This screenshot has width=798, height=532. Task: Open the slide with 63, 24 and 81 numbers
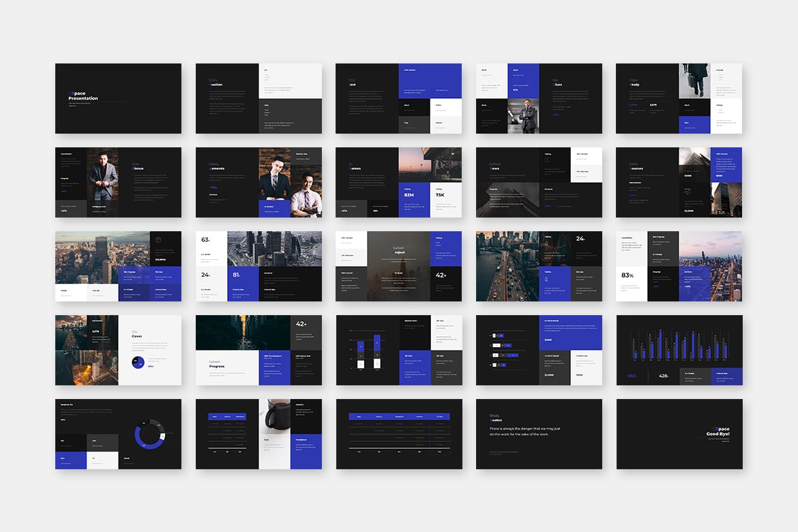(258, 266)
